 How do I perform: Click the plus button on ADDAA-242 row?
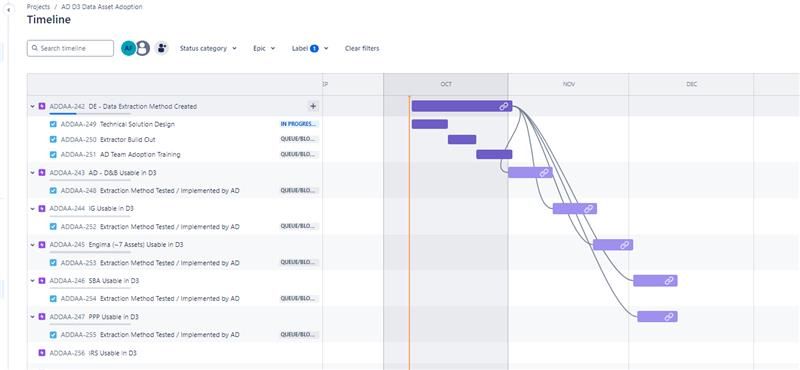point(313,106)
